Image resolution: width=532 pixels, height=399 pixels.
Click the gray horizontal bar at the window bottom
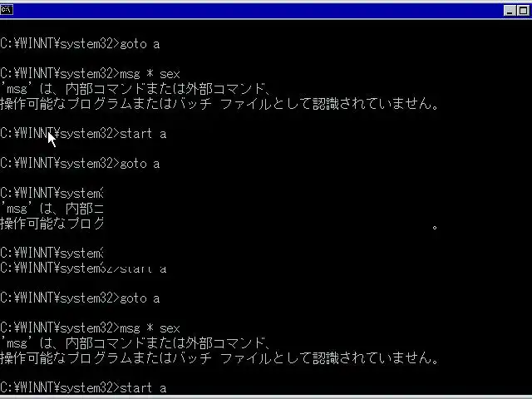pos(266,397)
